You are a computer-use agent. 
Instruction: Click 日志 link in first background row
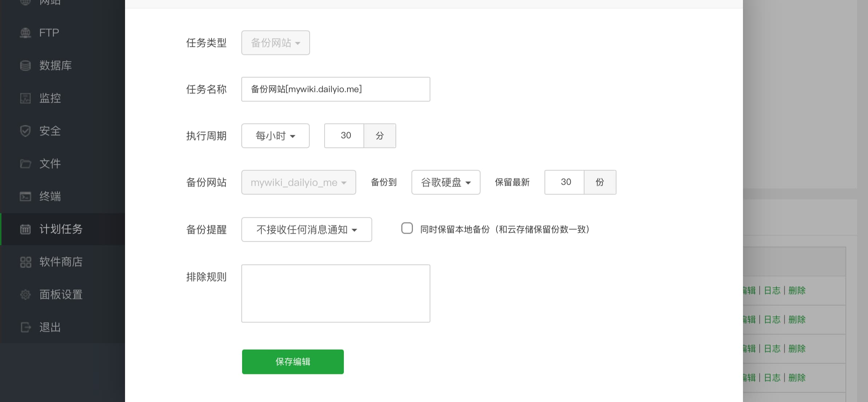pos(772,291)
